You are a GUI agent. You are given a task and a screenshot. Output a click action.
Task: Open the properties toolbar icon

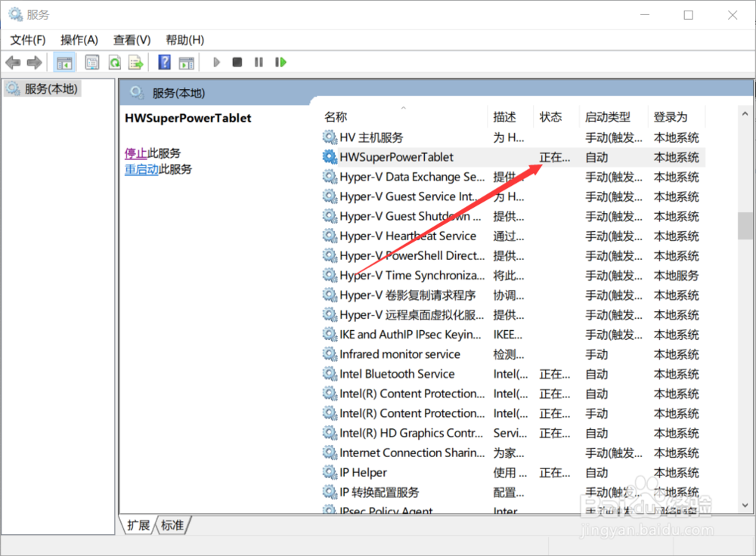[x=91, y=63]
